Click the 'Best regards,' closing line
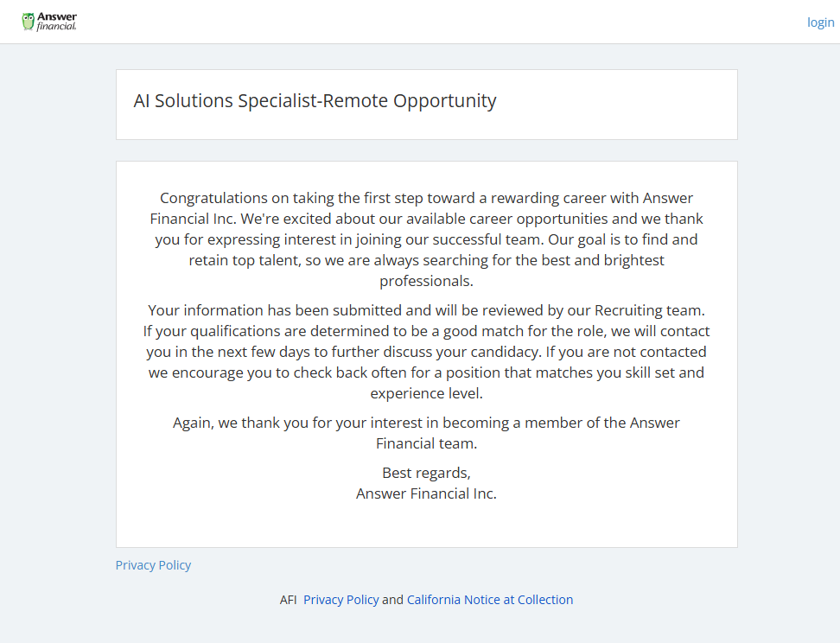Viewport: 840px width, 643px height. coord(426,473)
